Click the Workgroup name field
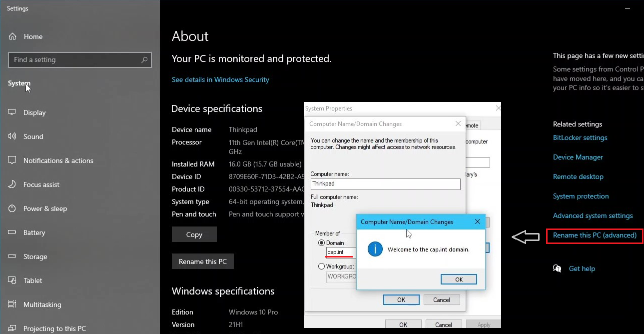 click(x=341, y=276)
